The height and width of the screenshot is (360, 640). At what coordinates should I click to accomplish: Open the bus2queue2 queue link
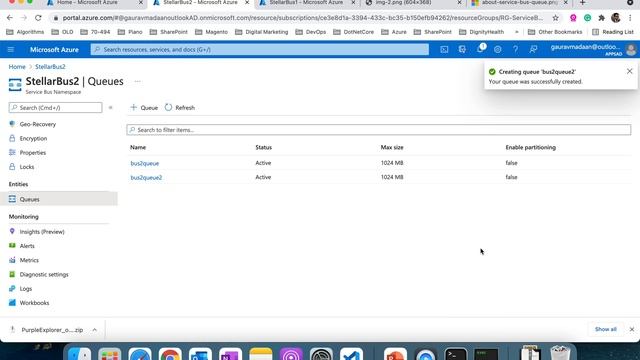point(146,178)
